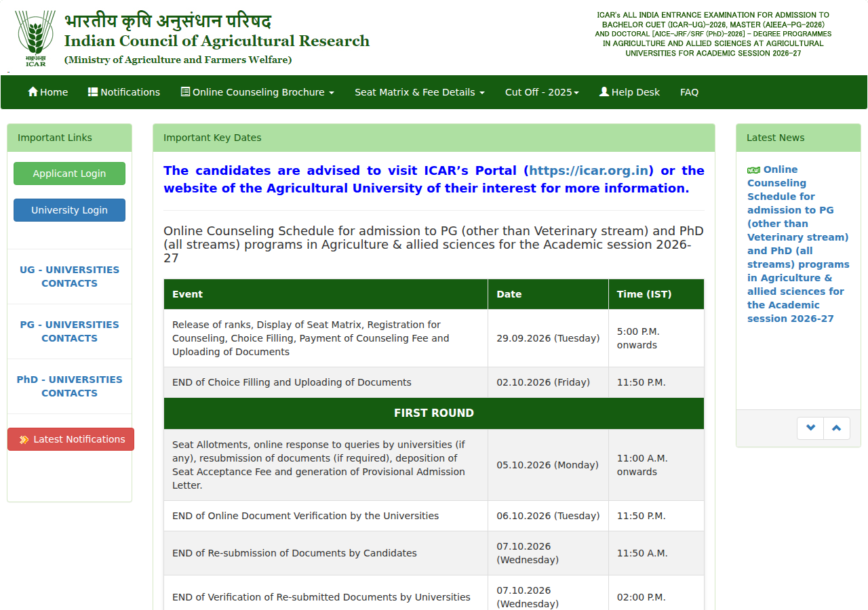868x610 pixels.
Task: Click the green NEW badge in Latest News
Action: coord(753,170)
